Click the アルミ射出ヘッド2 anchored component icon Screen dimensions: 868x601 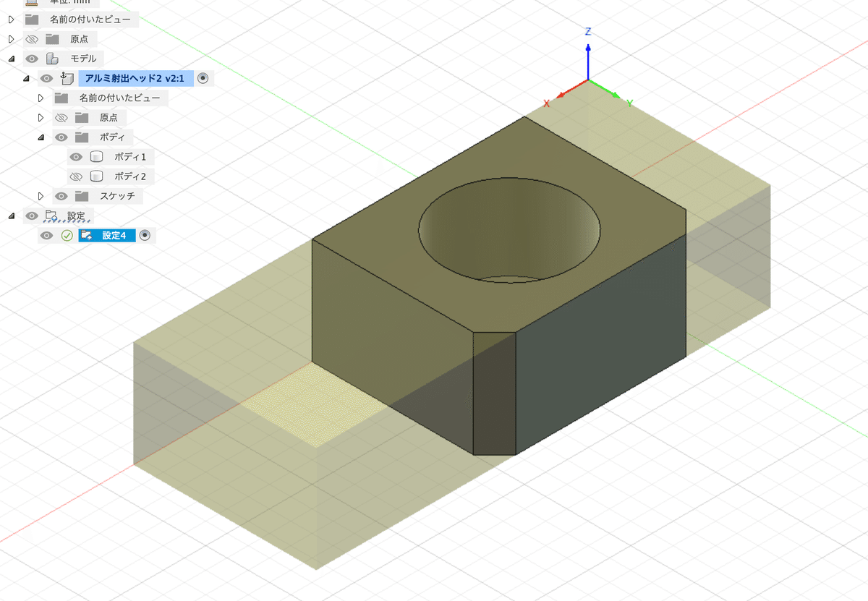67,78
